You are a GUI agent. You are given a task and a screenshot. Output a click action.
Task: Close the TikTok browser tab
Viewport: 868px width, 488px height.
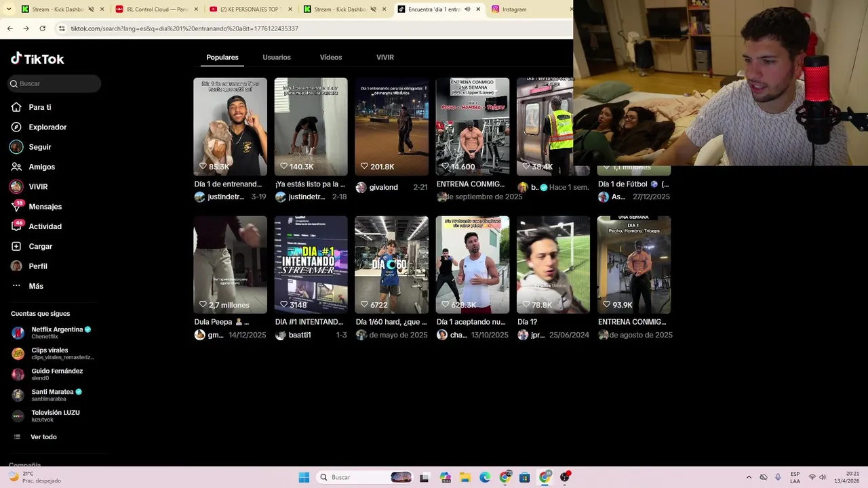[x=478, y=9]
